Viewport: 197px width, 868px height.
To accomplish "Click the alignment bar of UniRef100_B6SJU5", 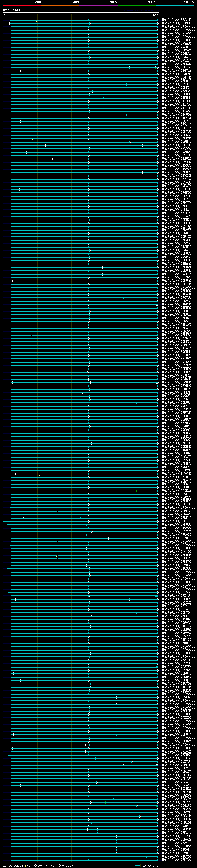I will tap(84, 20).
